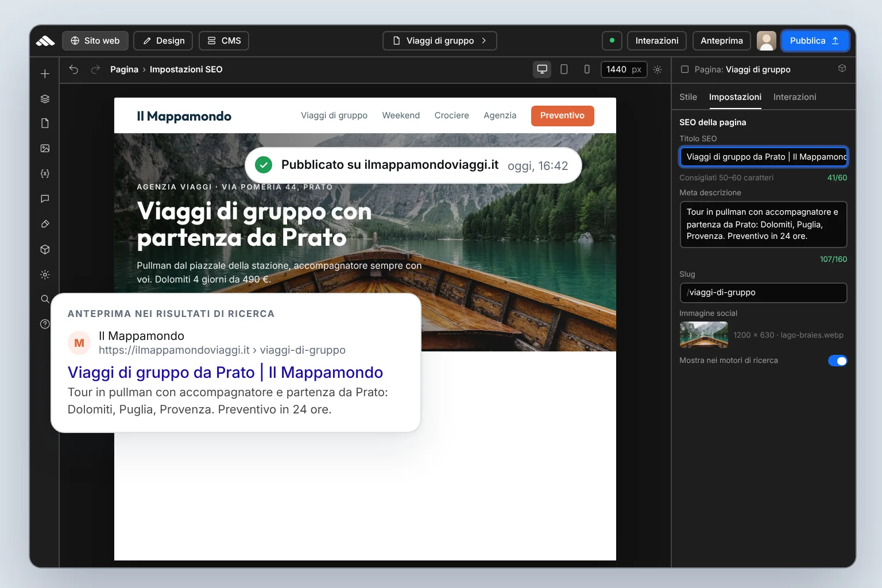Open the variables curly-braces icon

pos(45,173)
